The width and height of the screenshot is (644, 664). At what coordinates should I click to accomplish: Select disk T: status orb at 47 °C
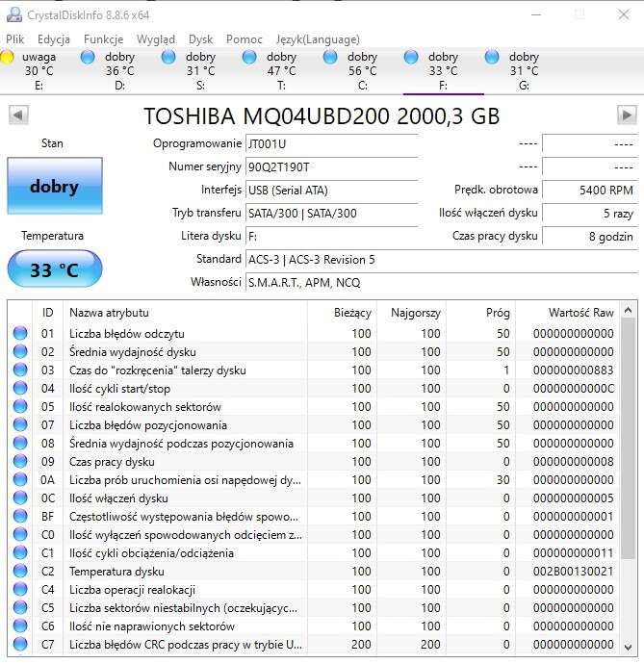(x=249, y=58)
